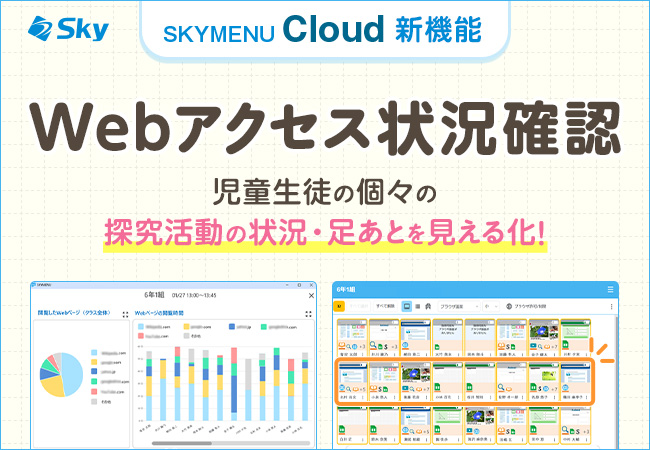Open the browser screen dropdown
650x450 pixels.
[x=458, y=306]
